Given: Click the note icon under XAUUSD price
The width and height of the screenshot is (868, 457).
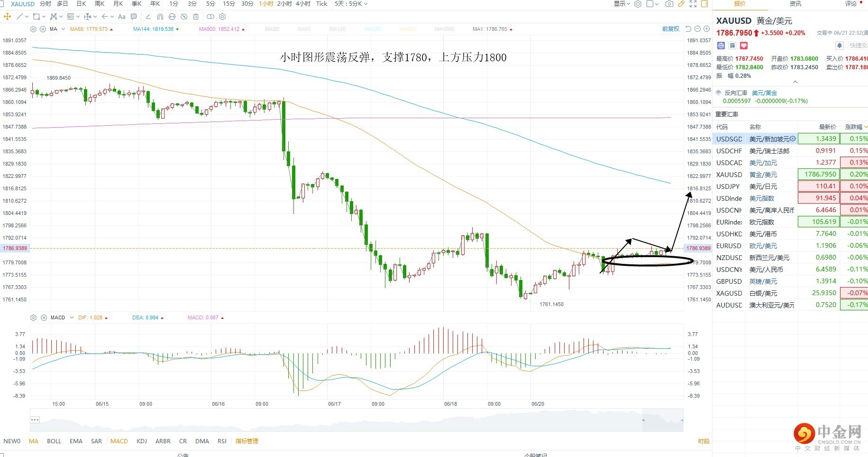Looking at the screenshot, I should 732,46.
